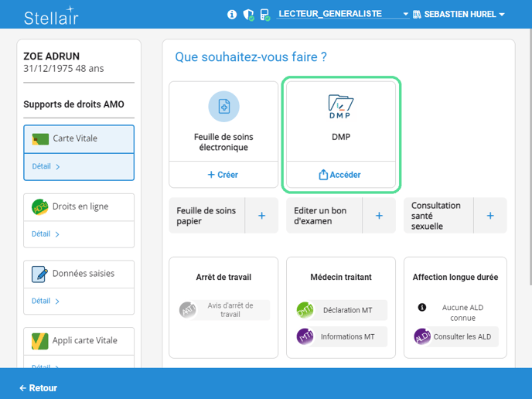This screenshot has width=532, height=399.
Task: Select the Droits en ligne support
Action: point(79,206)
